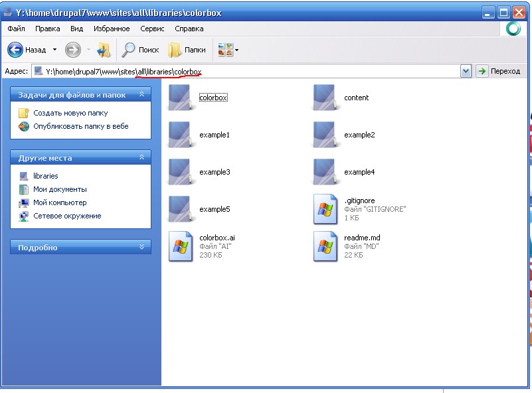Image resolution: width=532 pixels, height=393 pixels.
Task: Open the forward history dropdown arrow
Action: click(88, 50)
